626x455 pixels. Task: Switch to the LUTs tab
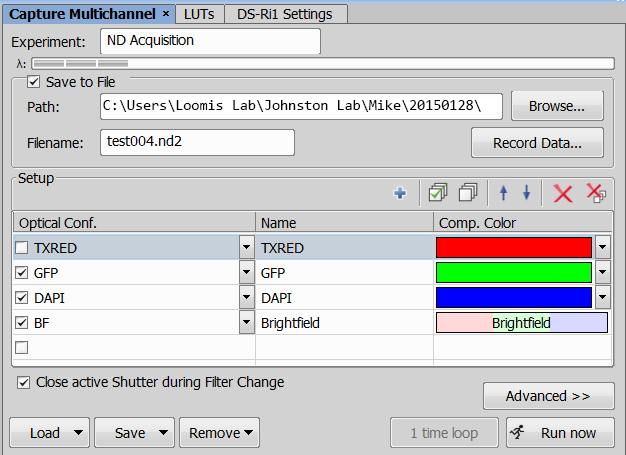pos(199,13)
